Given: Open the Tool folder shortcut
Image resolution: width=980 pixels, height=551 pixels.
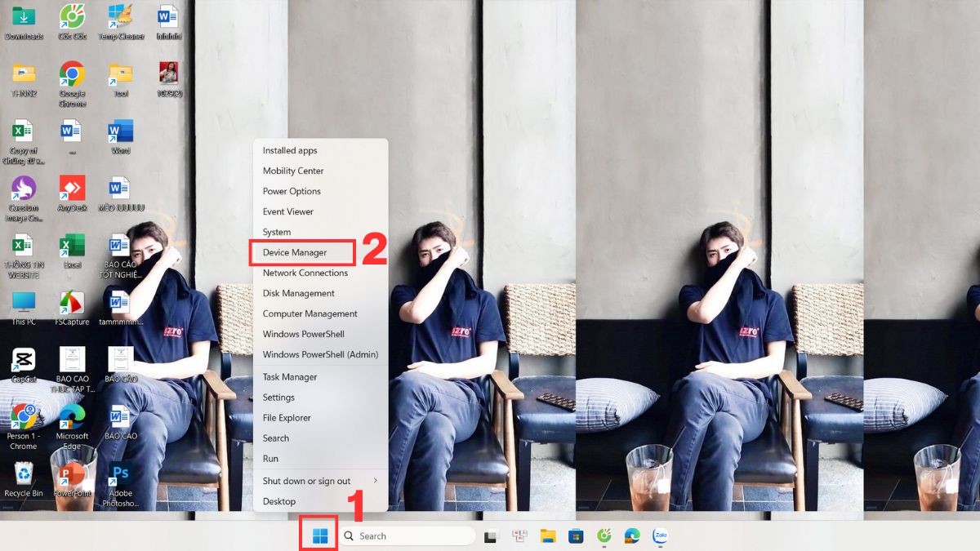Looking at the screenshot, I should [x=121, y=80].
